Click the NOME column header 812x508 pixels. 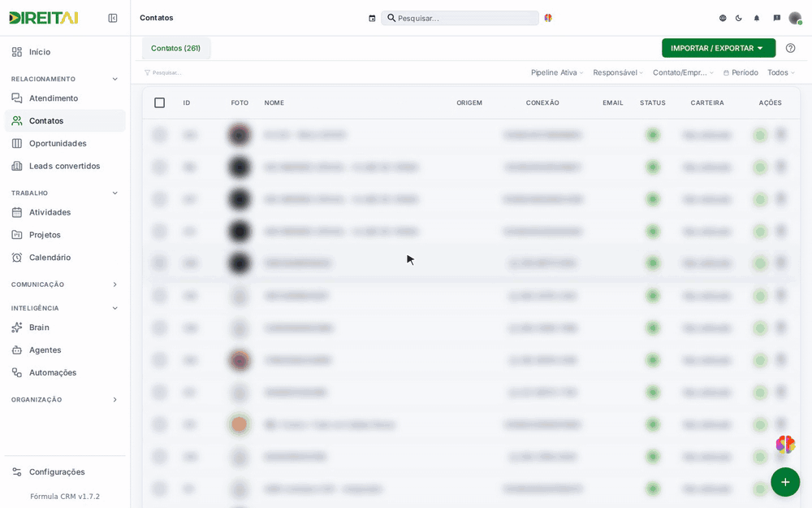click(274, 102)
